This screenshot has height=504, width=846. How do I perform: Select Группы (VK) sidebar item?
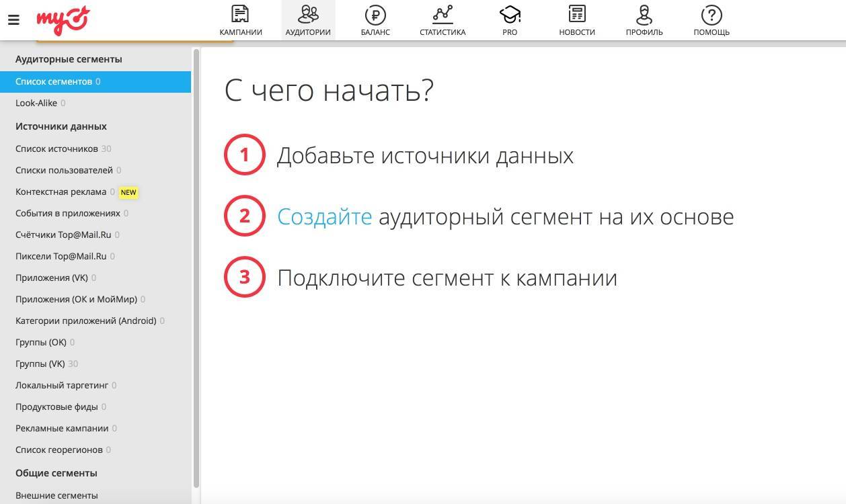click(40, 364)
